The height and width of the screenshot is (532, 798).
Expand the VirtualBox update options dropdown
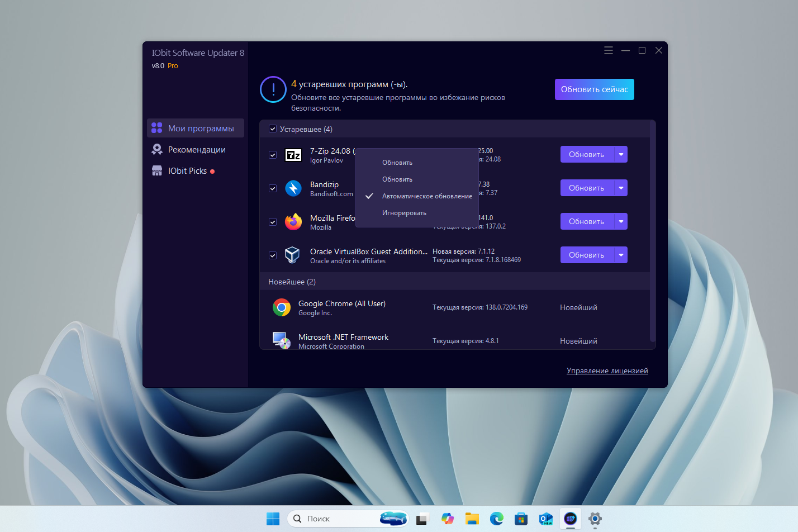pyautogui.click(x=621, y=255)
